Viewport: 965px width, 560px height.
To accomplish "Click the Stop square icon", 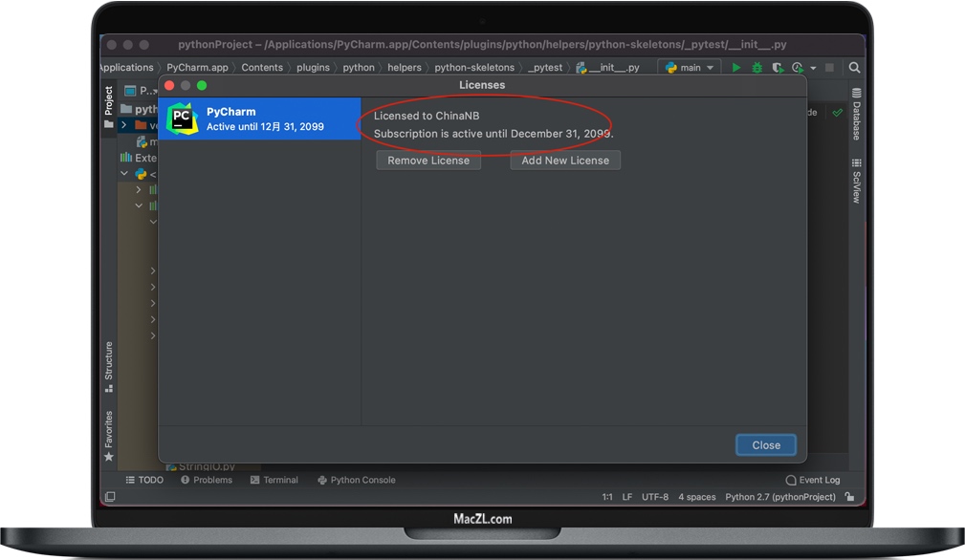I will coord(829,68).
